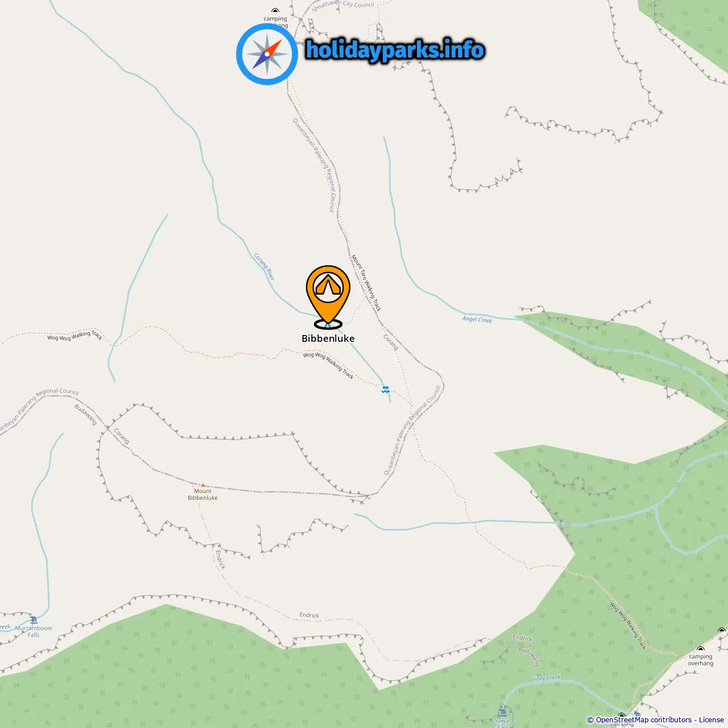Screen dimensions: 728x728
Task: Click the Bibbenluke marker label
Action: click(x=328, y=338)
